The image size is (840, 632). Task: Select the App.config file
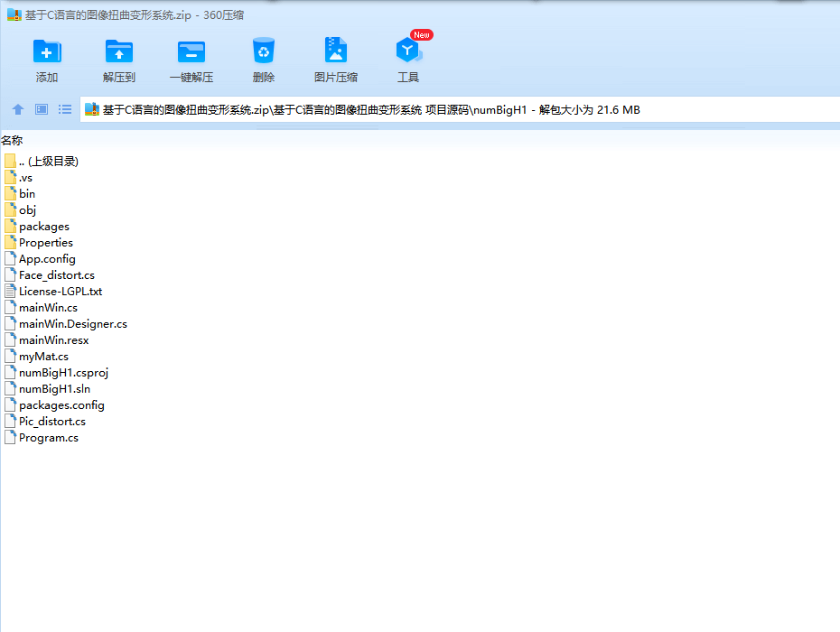coord(40,259)
